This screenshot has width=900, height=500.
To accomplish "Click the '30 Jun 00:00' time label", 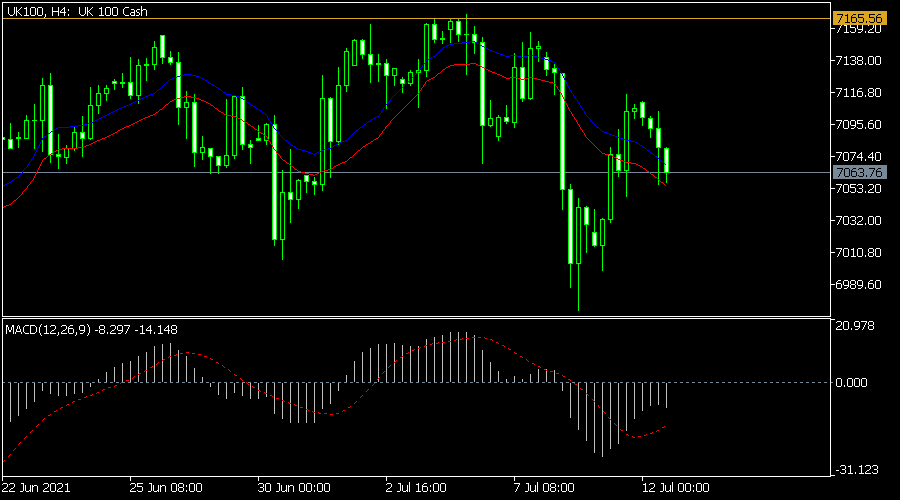I will (294, 487).
